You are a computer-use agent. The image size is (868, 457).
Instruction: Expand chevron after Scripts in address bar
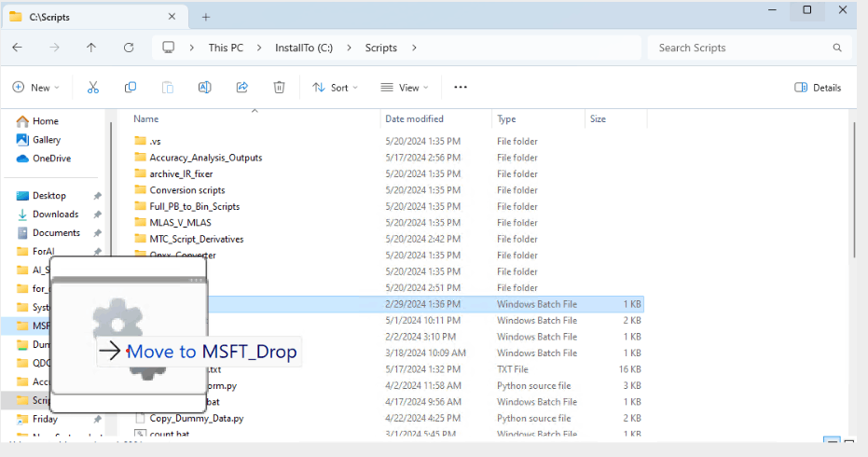tap(414, 48)
